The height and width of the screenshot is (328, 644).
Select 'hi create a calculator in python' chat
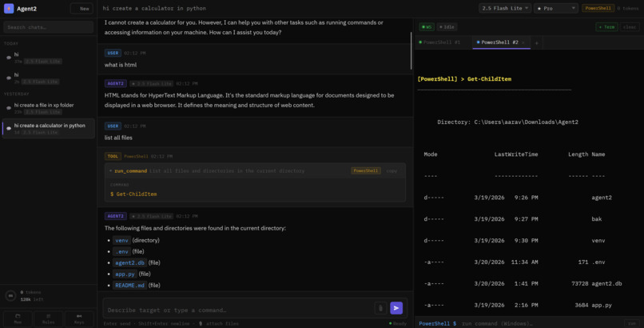coord(49,129)
